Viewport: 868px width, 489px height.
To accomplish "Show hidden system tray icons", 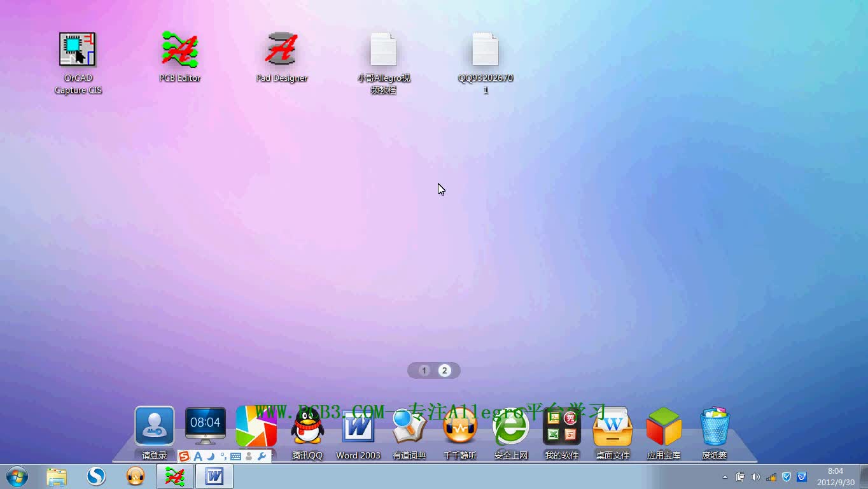I will pos(725,477).
